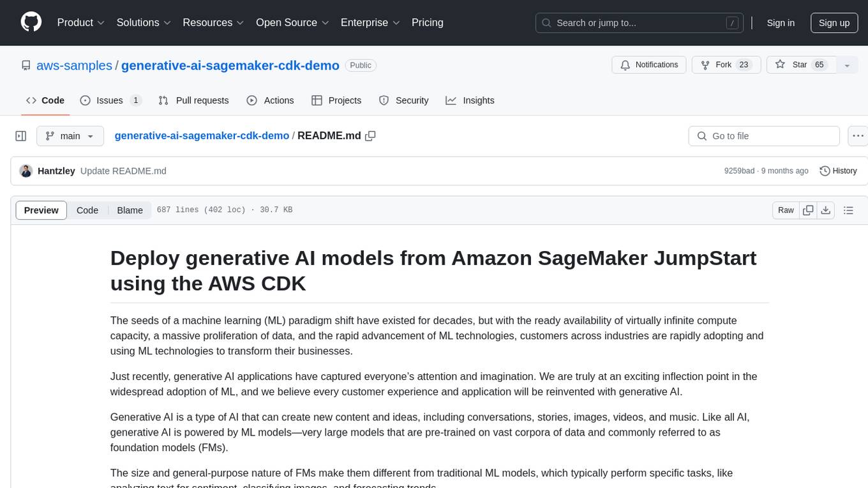The width and height of the screenshot is (868, 488).
Task: Switch to the Code tab
Action: click(x=45, y=100)
